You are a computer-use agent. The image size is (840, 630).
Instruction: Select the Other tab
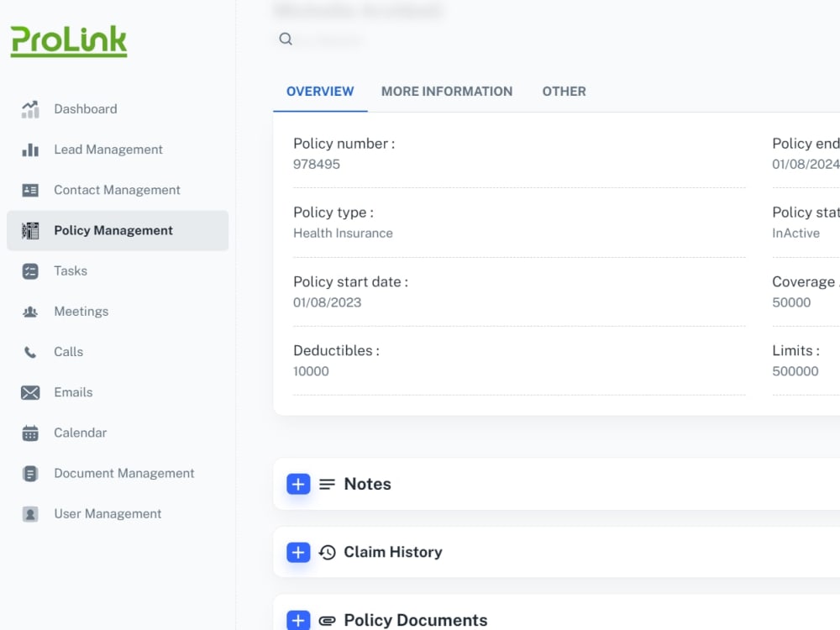pos(564,92)
